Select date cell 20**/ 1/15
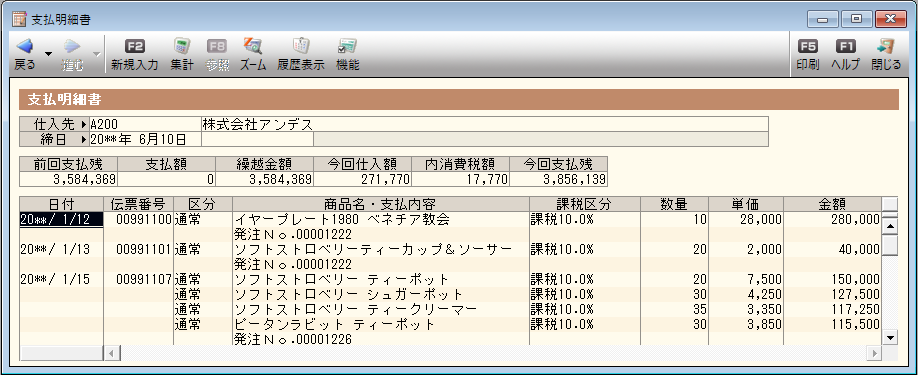Image resolution: width=918 pixels, height=375 pixels. pyautogui.click(x=61, y=279)
